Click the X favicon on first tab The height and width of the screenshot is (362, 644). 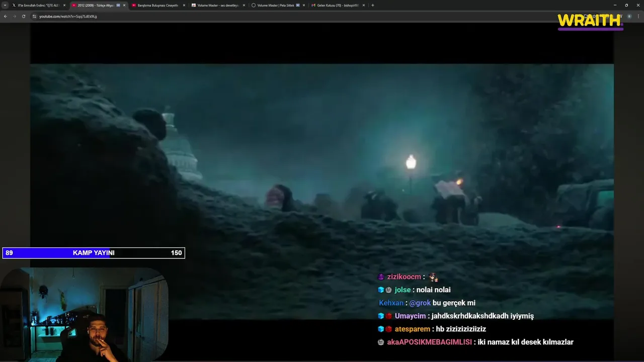15,5
